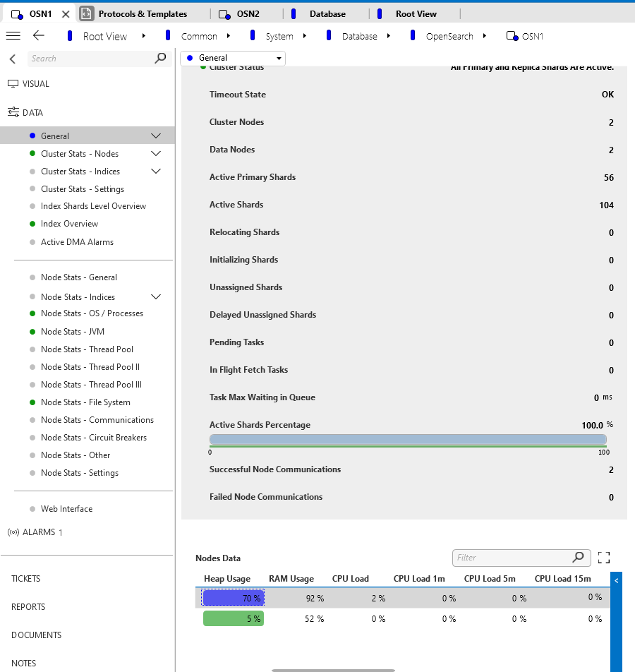Click the Nodes Data filter magnifier icon
The height and width of the screenshot is (672, 635).
[579, 558]
